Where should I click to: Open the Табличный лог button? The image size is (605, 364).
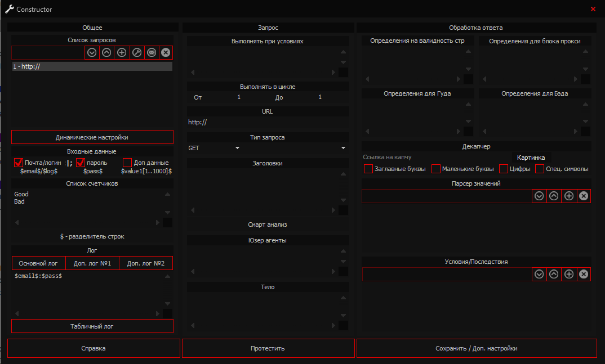pyautogui.click(x=92, y=326)
